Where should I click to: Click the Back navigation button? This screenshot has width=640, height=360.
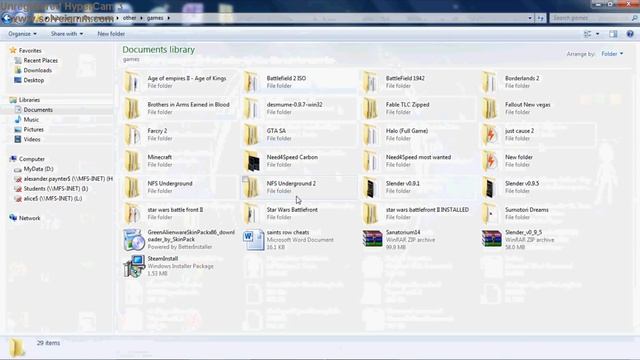7,18
